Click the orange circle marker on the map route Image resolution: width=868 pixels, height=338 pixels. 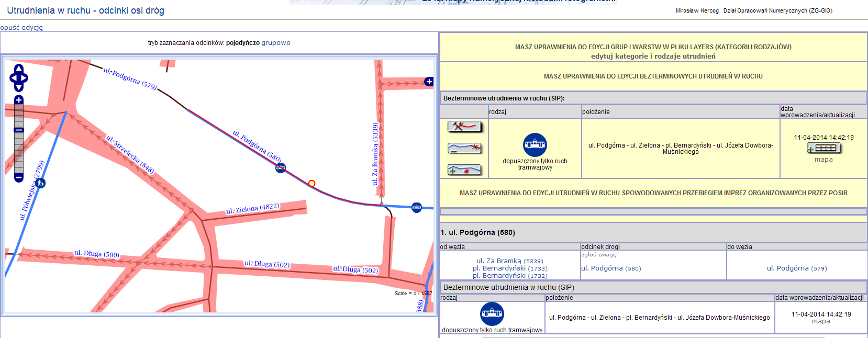point(311,183)
